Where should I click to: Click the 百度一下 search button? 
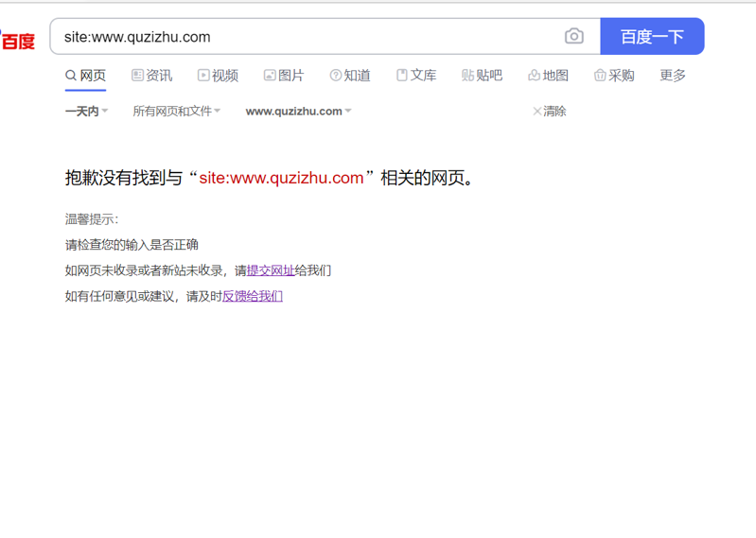click(651, 37)
